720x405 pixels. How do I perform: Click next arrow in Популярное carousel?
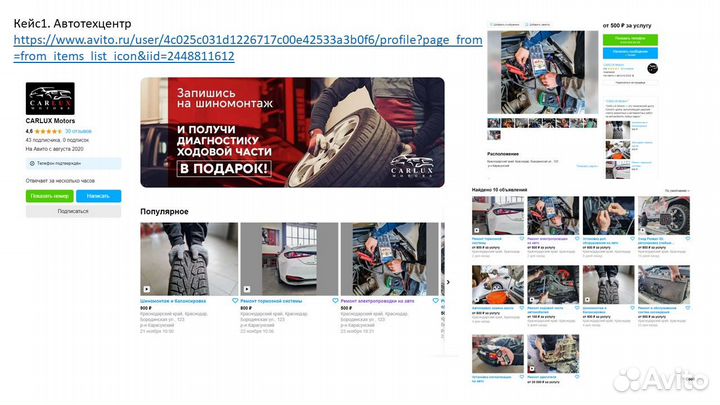446,281
